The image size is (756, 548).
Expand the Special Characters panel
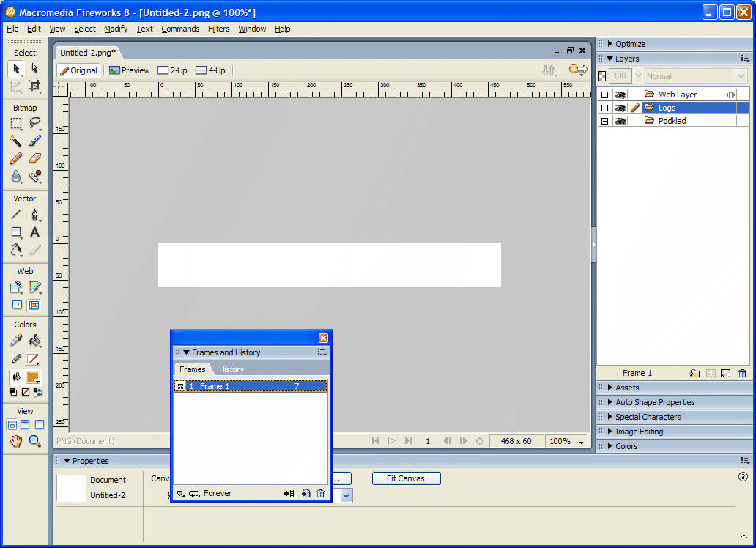(x=610, y=417)
